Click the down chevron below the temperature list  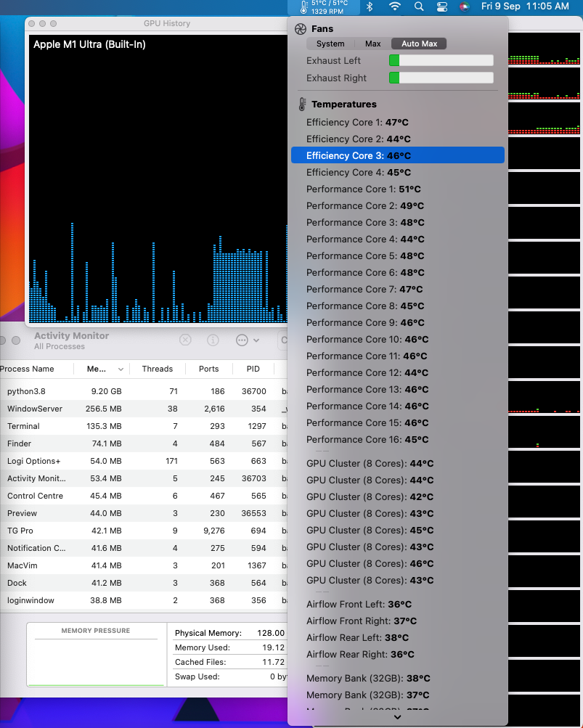tap(397, 717)
